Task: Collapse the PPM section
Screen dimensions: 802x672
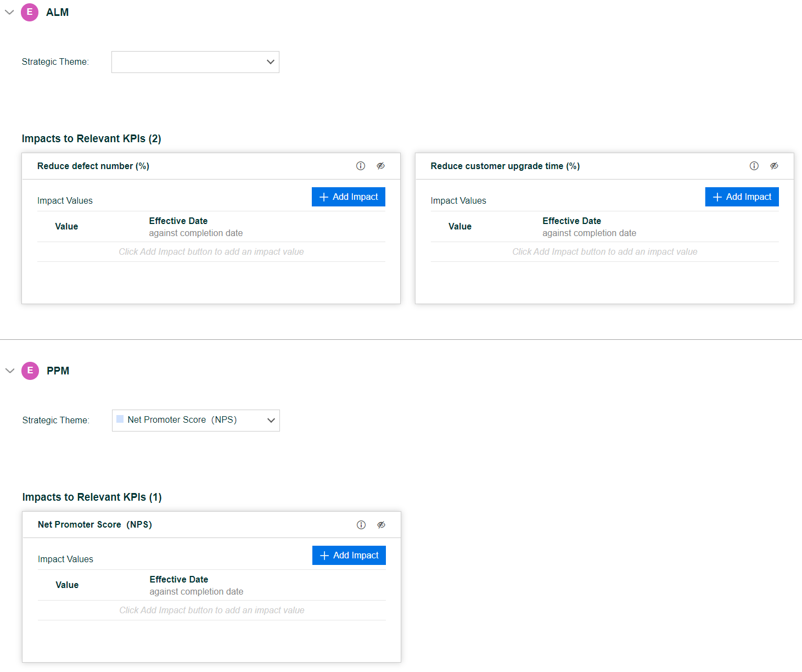Action: point(10,371)
